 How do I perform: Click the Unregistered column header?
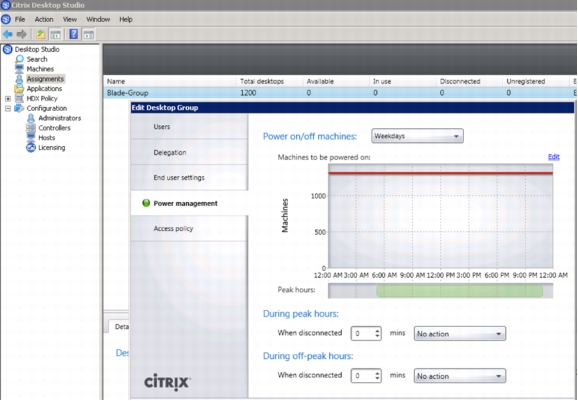pyautogui.click(x=536, y=81)
